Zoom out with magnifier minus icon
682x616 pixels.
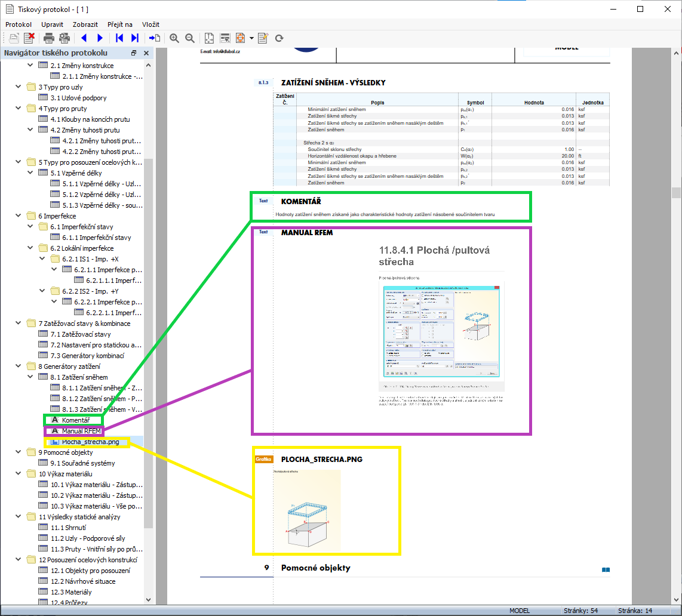190,38
